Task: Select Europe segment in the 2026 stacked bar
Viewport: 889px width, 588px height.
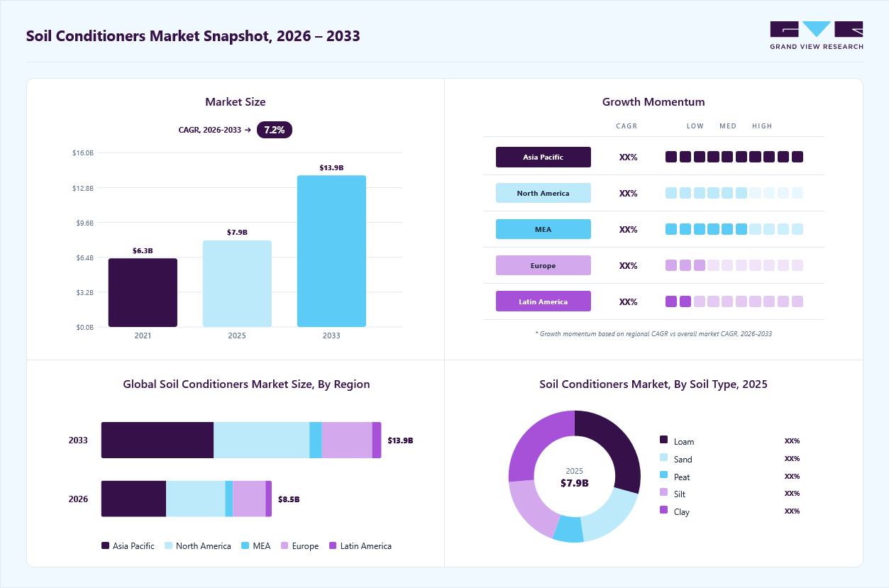Action: (x=249, y=499)
